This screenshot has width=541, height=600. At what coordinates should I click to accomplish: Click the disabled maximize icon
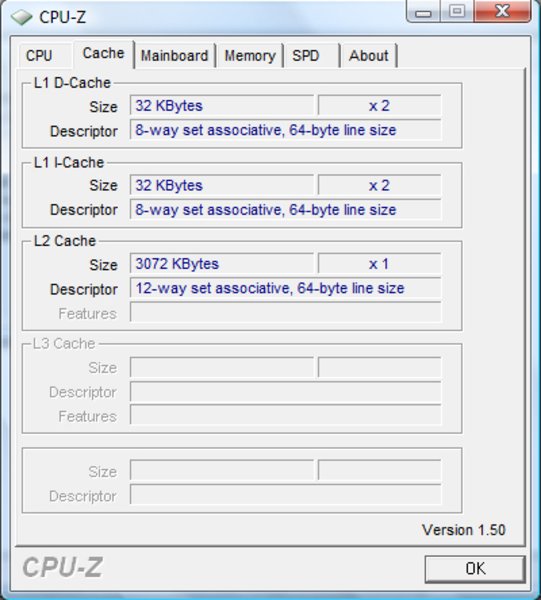(x=456, y=11)
